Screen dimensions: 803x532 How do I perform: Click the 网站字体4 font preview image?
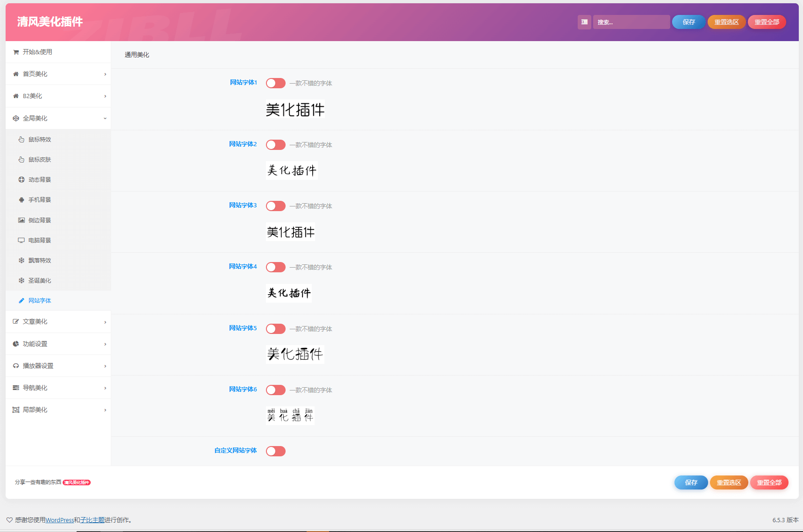click(x=289, y=293)
